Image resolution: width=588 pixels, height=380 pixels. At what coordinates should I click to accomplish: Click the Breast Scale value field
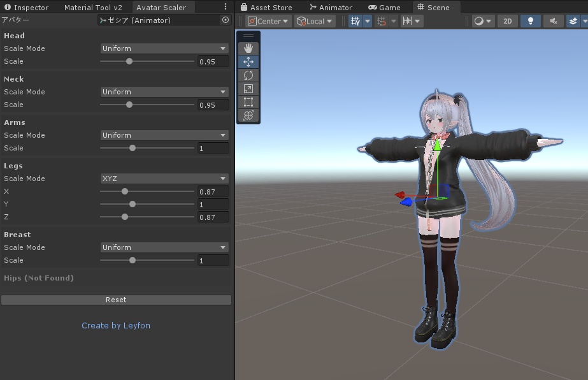tap(213, 260)
